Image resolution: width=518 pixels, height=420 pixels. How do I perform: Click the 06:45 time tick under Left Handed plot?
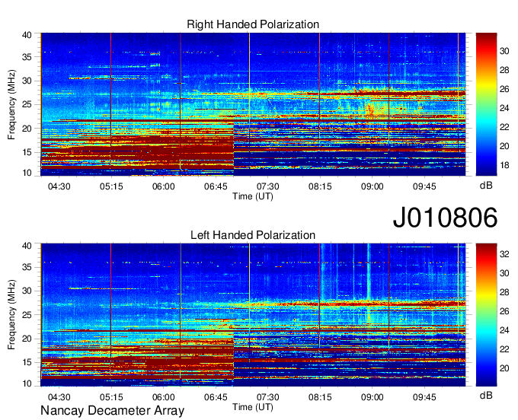pos(216,397)
